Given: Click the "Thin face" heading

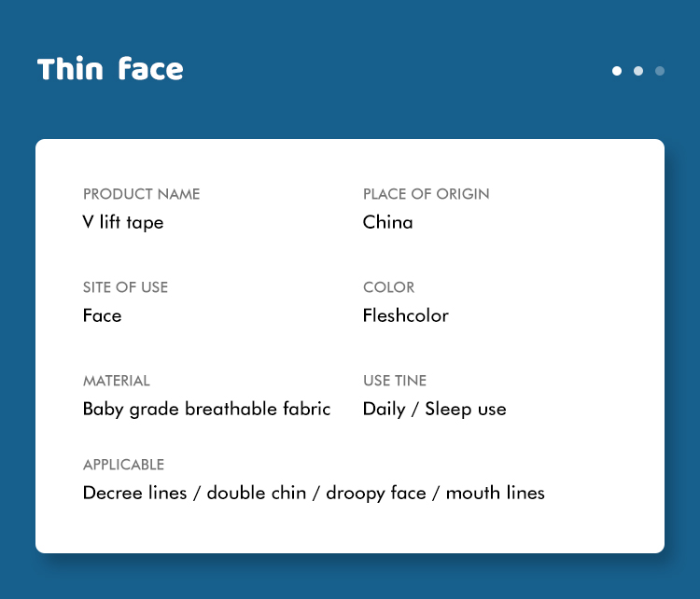Looking at the screenshot, I should pos(110,69).
